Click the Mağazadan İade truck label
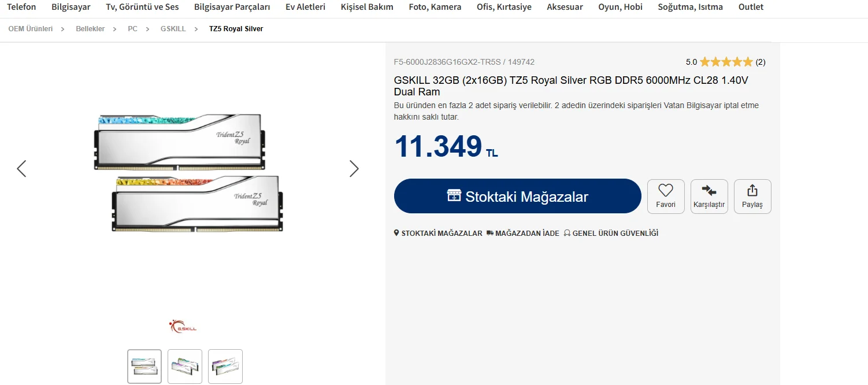 point(523,234)
